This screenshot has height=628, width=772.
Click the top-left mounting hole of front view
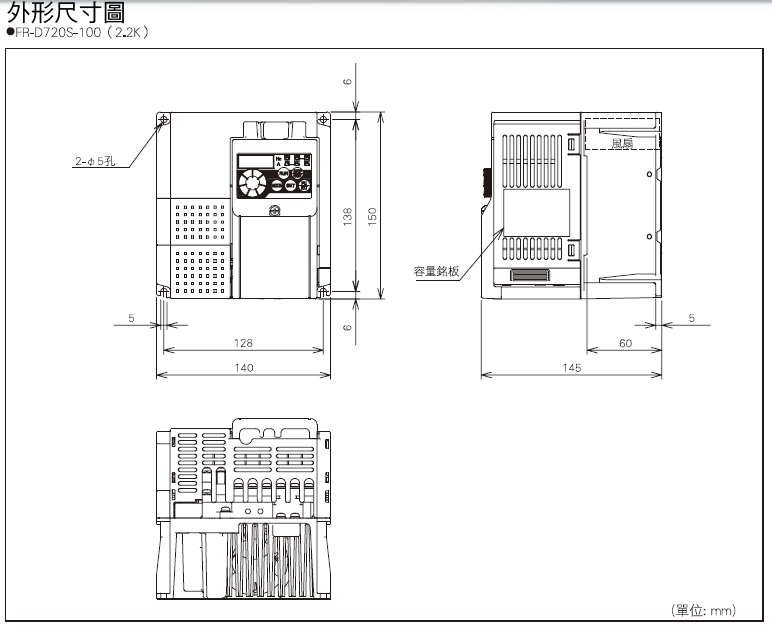click(x=164, y=120)
